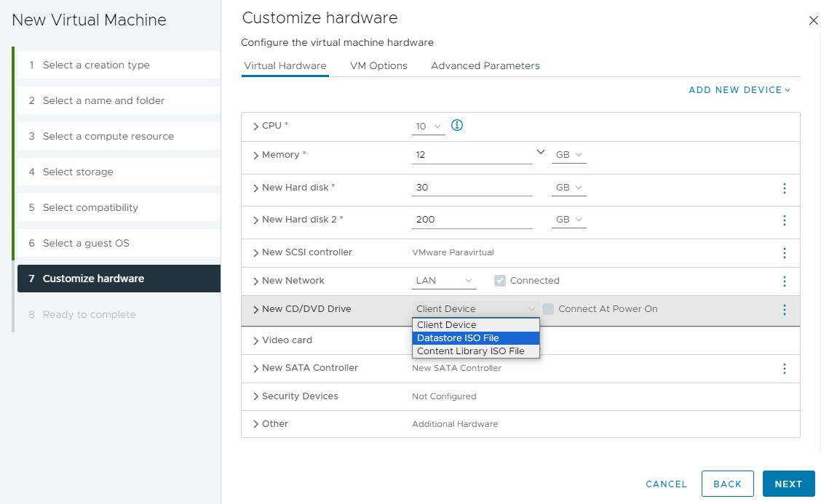
Task: Click the CPU info icon
Action: click(457, 125)
